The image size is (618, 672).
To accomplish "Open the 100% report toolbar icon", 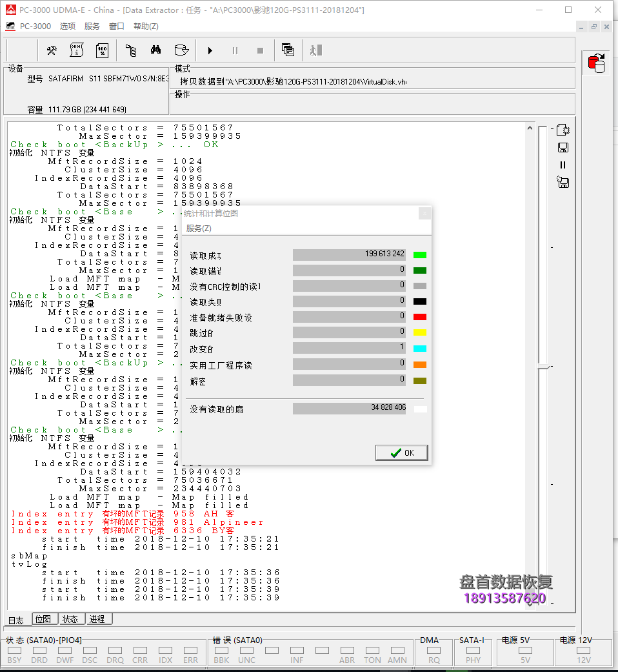I will click(102, 50).
